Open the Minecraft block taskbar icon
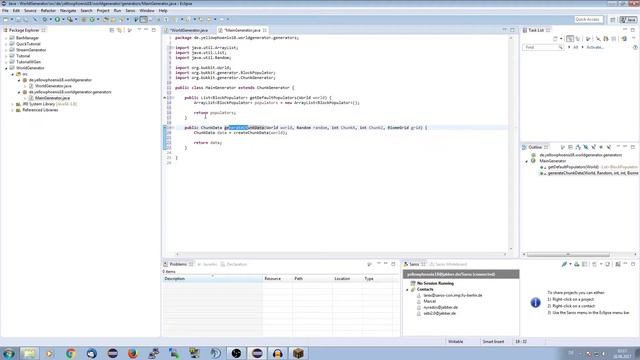 pos(298,353)
